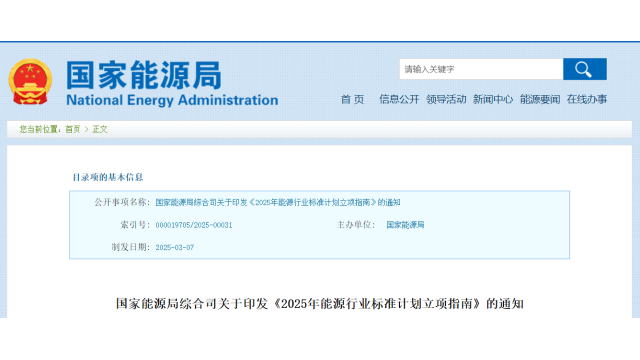The image size is (640, 360).
Task: Open the 信息公开 navigation item
Action: point(399,99)
